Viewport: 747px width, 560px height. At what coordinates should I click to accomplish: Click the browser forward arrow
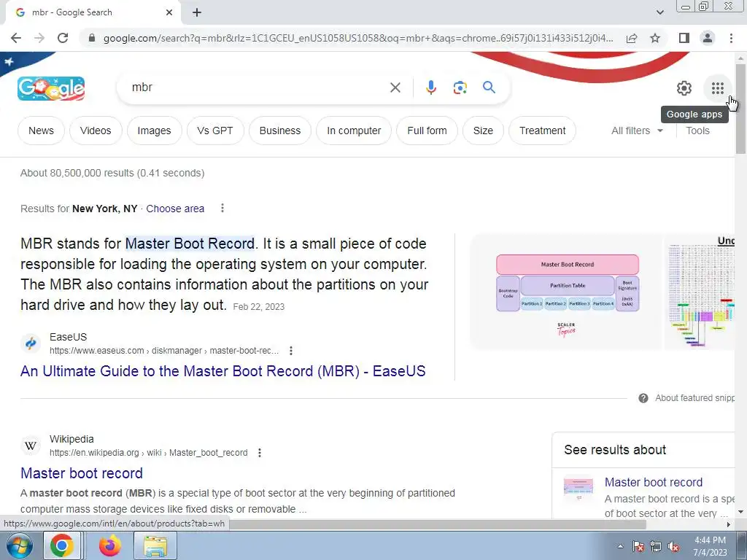[39, 38]
